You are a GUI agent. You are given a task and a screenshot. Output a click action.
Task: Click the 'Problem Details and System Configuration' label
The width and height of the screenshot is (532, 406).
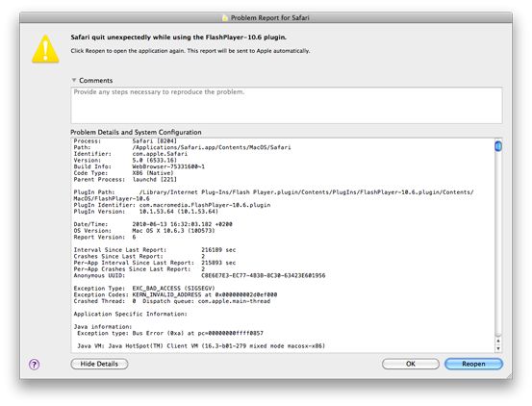click(136, 132)
